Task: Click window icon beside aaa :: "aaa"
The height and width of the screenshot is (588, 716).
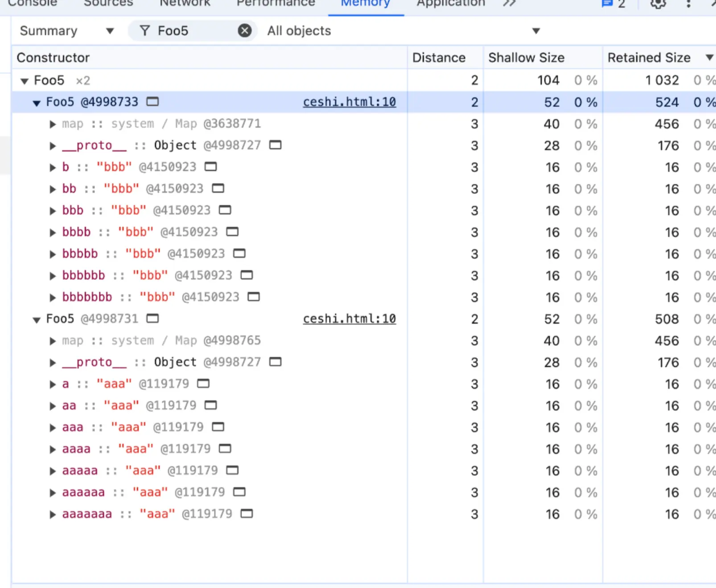Action: [218, 427]
